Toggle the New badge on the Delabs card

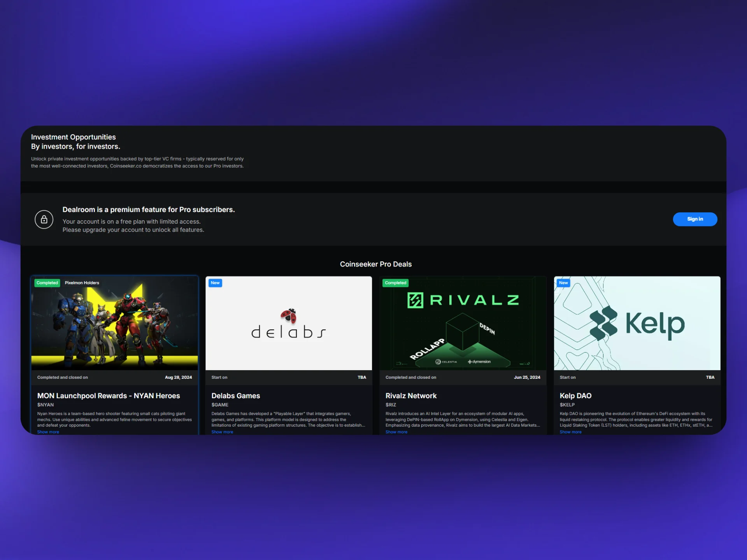tap(215, 283)
